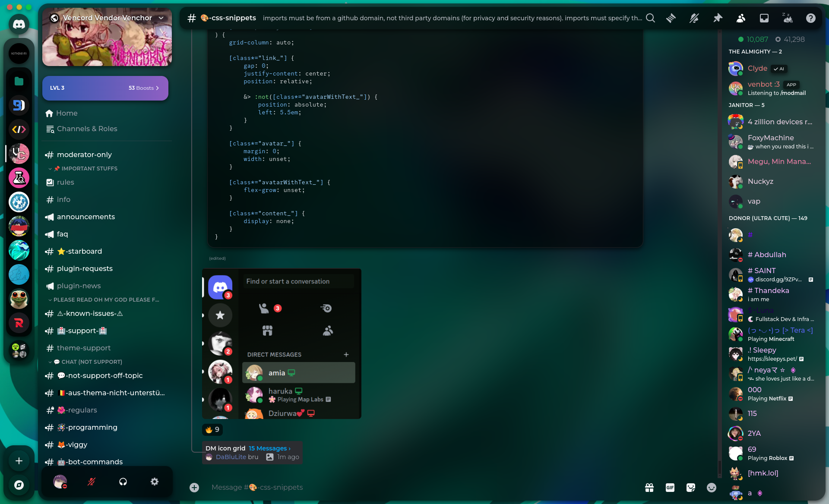Toggle notification settings bell icon in header
This screenshot has width=829, height=504.
[694, 18]
